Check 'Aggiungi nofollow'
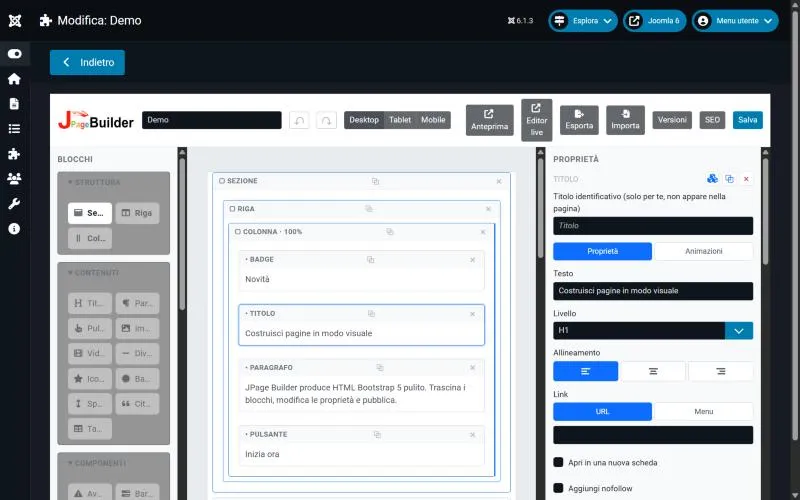 point(558,488)
